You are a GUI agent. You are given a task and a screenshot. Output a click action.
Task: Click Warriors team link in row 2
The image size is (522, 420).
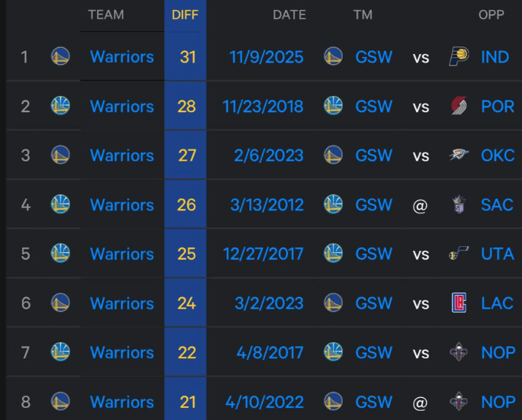click(122, 107)
